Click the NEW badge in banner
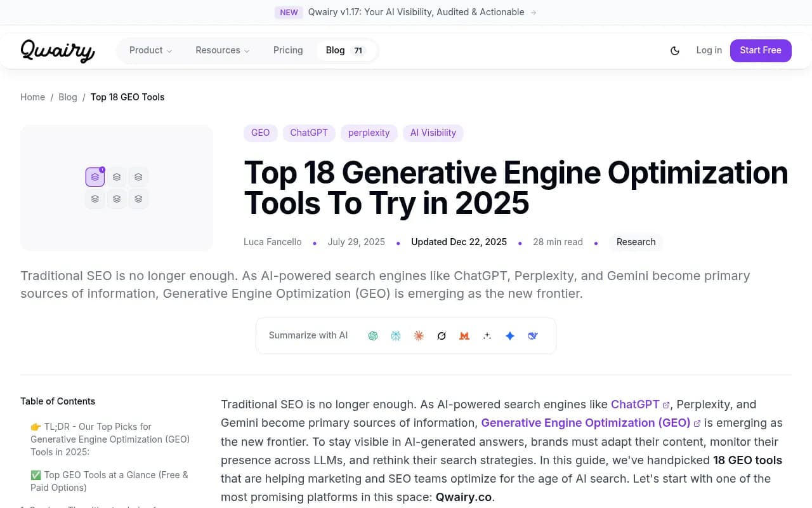Image resolution: width=812 pixels, height=508 pixels. pos(289,13)
